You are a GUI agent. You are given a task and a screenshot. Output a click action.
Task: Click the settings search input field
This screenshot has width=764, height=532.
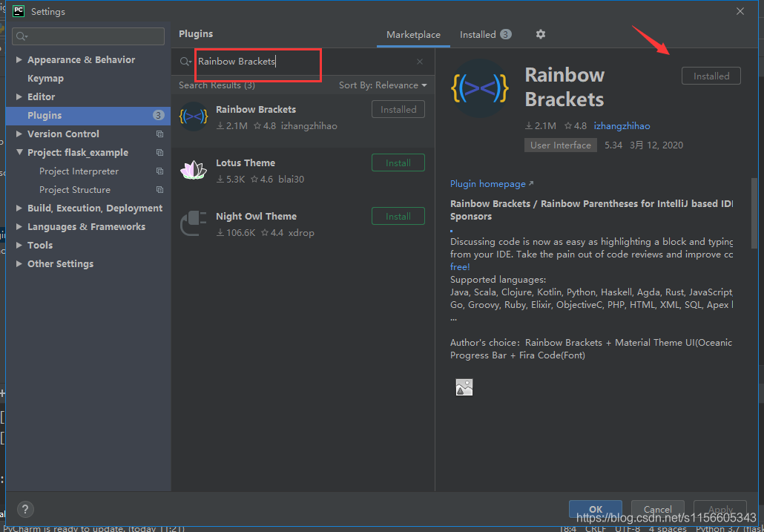click(88, 36)
